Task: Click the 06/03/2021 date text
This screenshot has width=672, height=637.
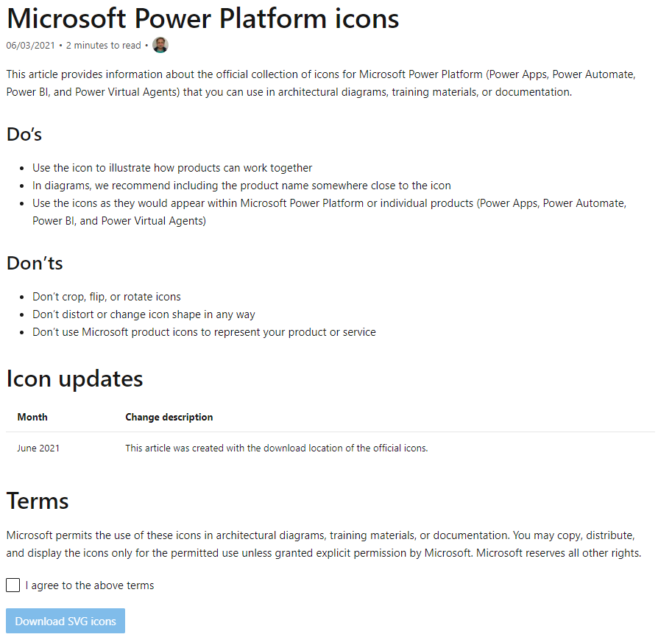Action: pos(30,46)
